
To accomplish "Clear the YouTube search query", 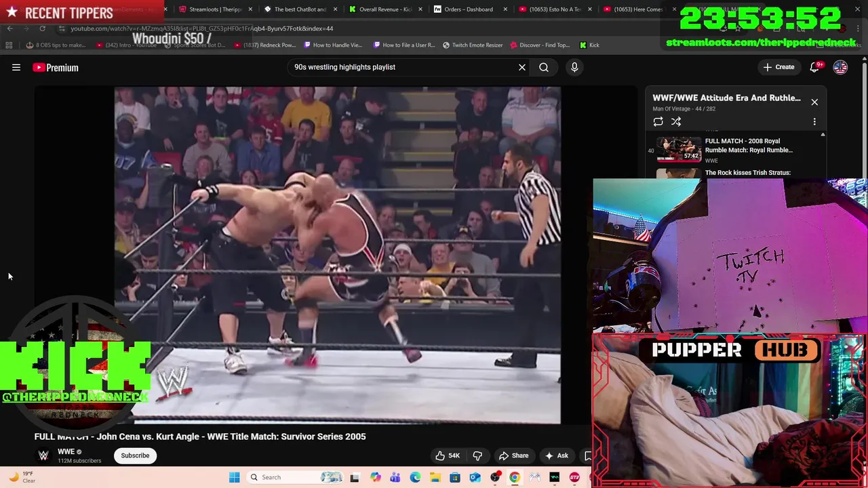I will tap(522, 67).
